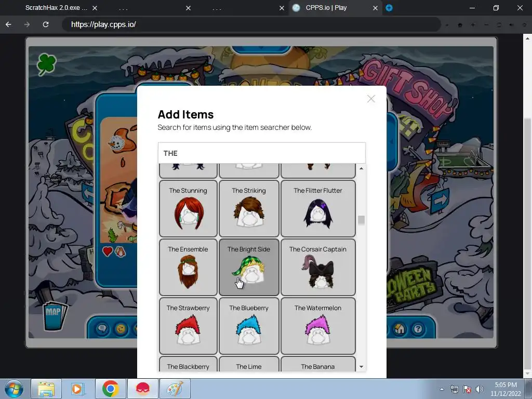Open Paint from taskbar
The height and width of the screenshot is (399, 532).
tap(175, 389)
